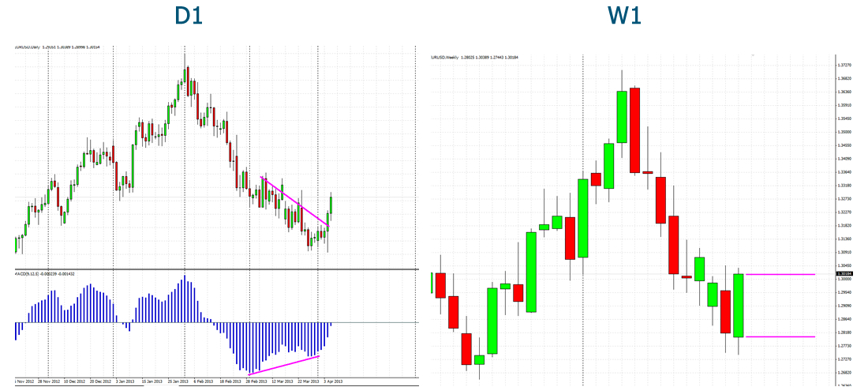Select the rising magenta line under MACD histogram
This screenshot has width=868, height=387.
(x=284, y=365)
